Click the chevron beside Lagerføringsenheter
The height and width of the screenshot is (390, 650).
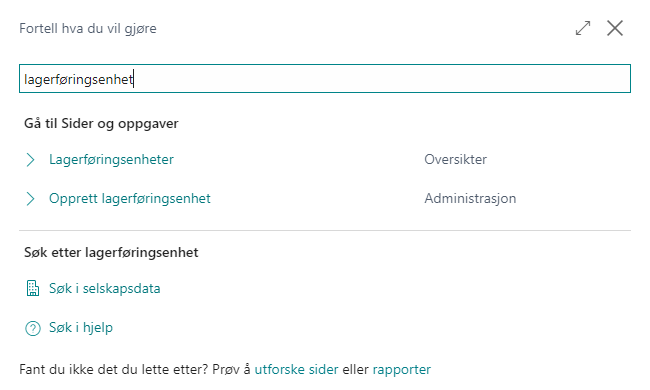30,160
